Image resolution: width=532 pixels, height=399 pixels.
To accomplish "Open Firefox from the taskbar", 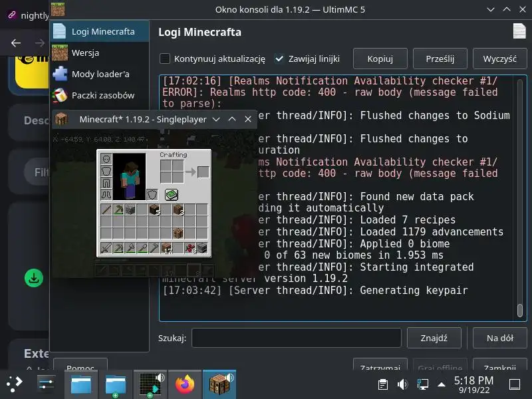I will point(185,384).
